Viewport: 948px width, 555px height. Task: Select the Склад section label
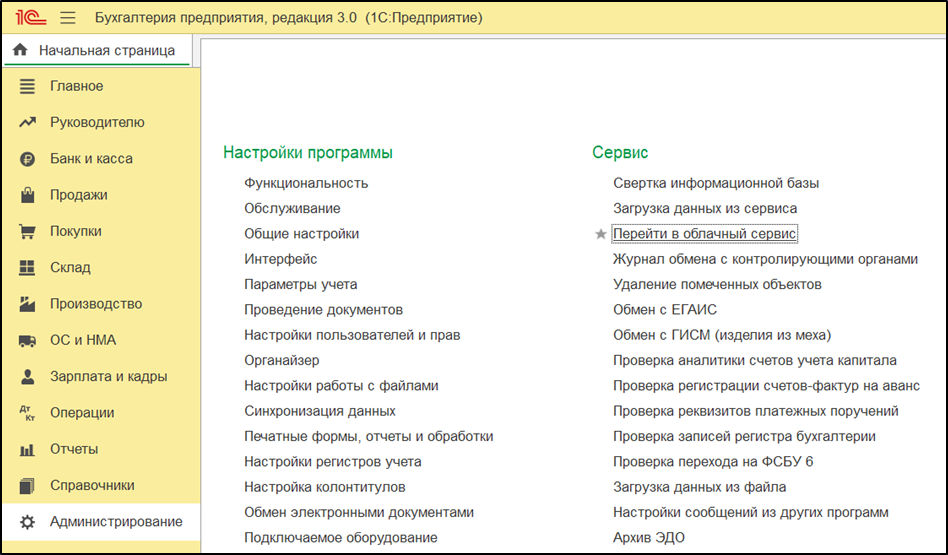coord(70,267)
